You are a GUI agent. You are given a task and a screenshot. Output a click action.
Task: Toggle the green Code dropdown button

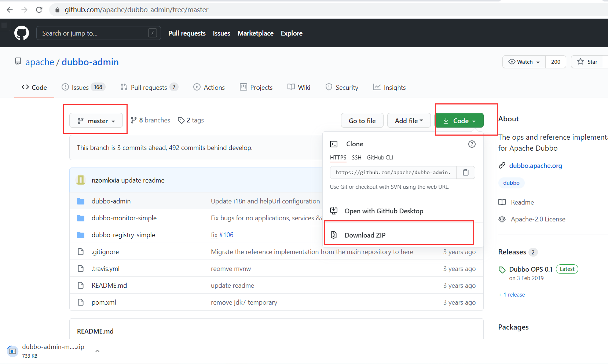point(459,121)
